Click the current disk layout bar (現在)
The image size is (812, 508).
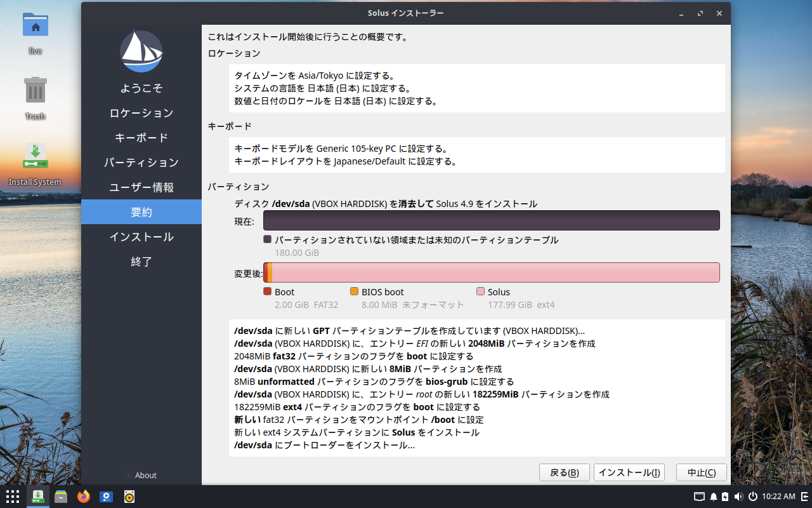click(x=492, y=220)
